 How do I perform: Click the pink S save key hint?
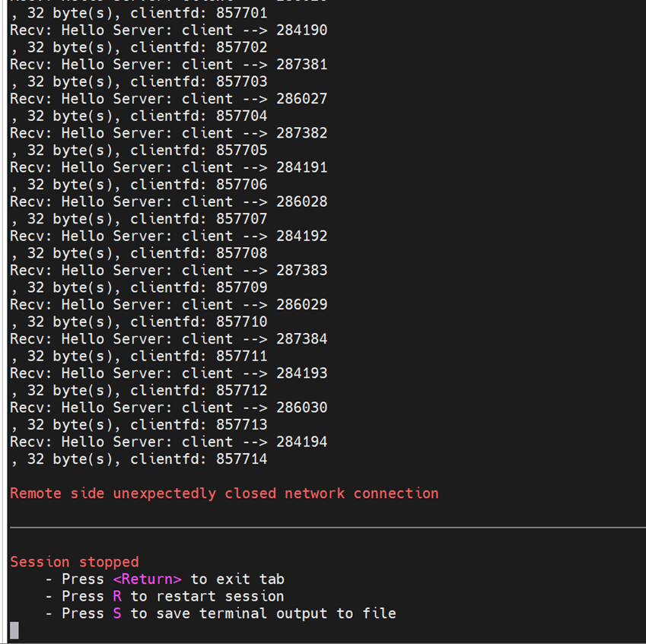pos(117,614)
